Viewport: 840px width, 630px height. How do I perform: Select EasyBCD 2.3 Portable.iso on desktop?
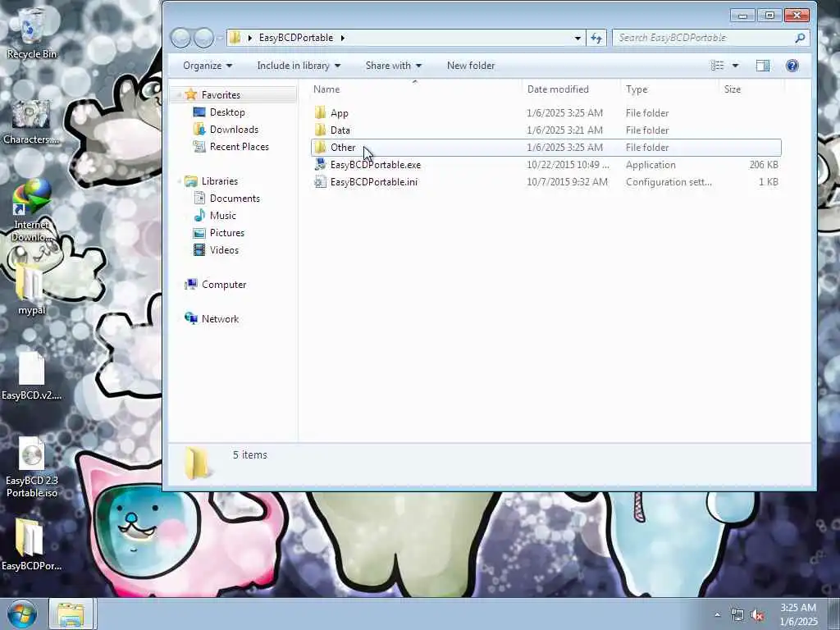coord(31,468)
